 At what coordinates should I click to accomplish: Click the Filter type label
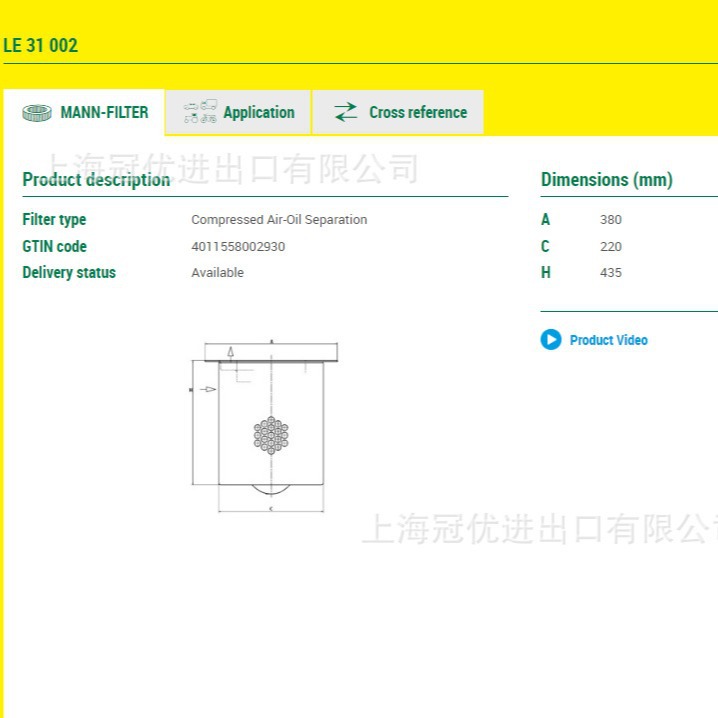54,220
